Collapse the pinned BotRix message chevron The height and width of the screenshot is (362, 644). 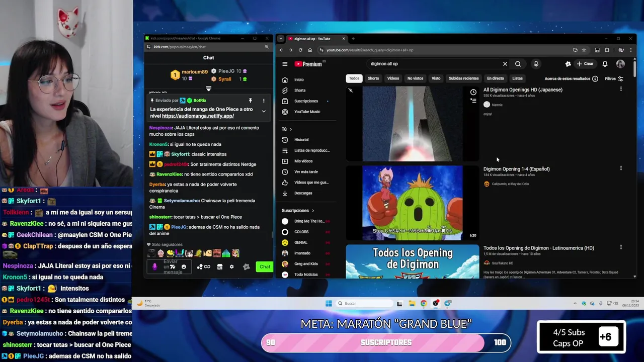point(264,111)
